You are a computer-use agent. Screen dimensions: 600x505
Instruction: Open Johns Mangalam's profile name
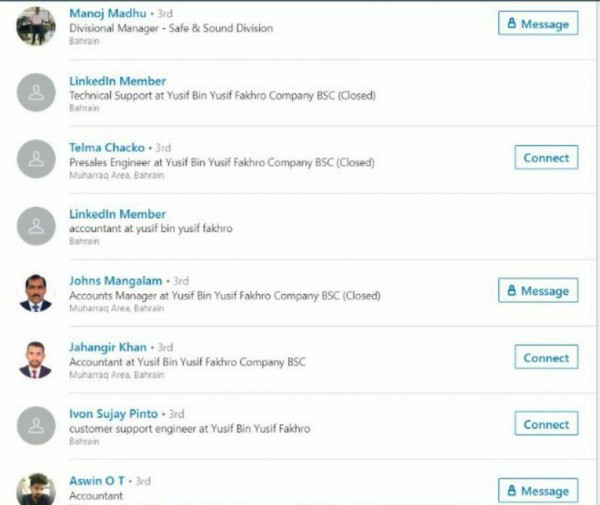tap(115, 281)
